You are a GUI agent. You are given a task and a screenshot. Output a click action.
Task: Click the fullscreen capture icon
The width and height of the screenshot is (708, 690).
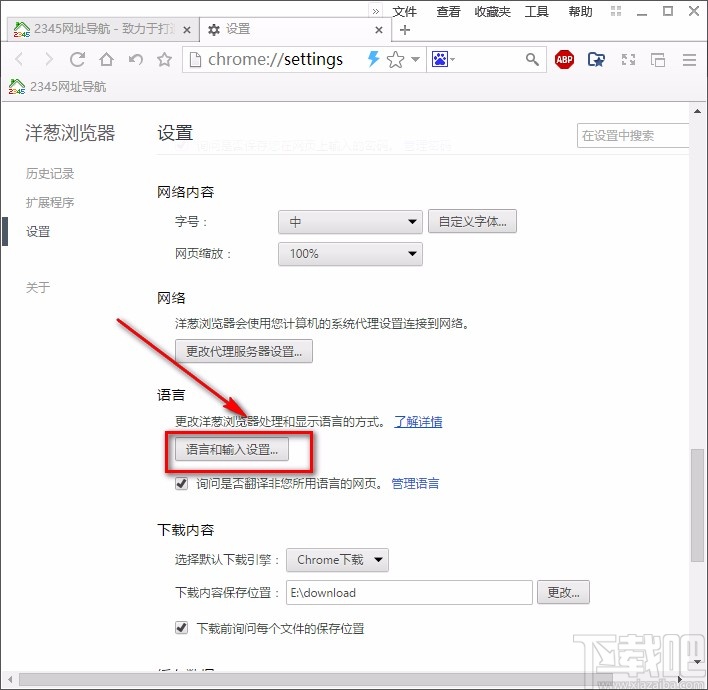tap(629, 59)
